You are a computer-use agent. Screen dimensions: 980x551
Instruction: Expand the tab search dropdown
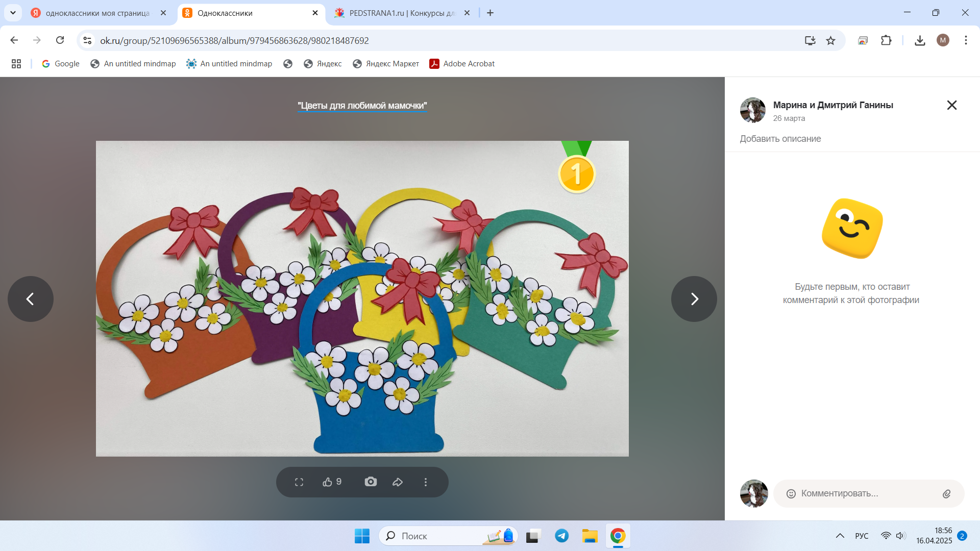click(13, 13)
